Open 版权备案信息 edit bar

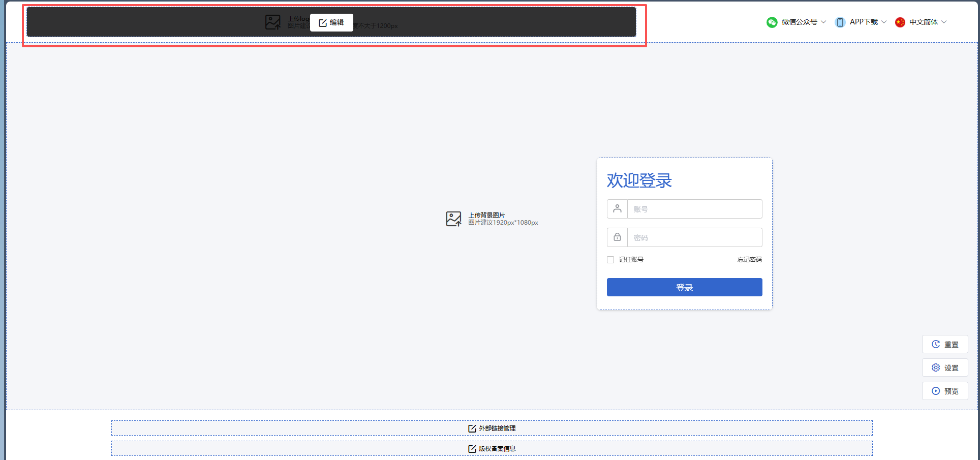pyautogui.click(x=492, y=448)
